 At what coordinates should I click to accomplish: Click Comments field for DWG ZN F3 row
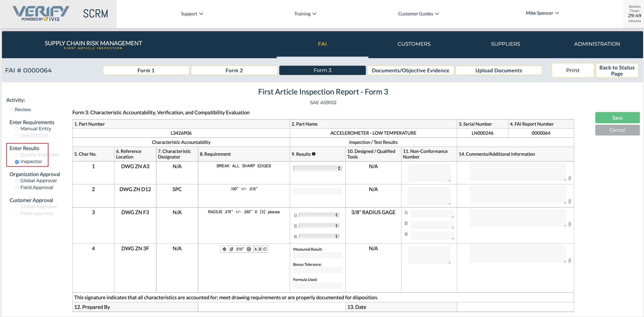coord(518,218)
